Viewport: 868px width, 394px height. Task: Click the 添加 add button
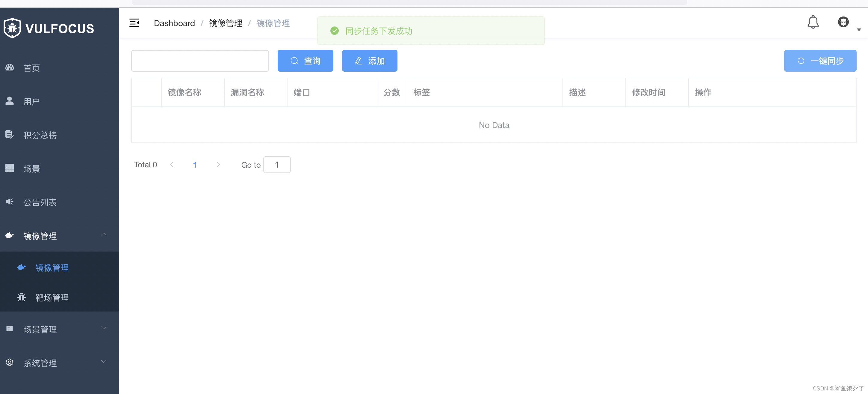point(369,61)
